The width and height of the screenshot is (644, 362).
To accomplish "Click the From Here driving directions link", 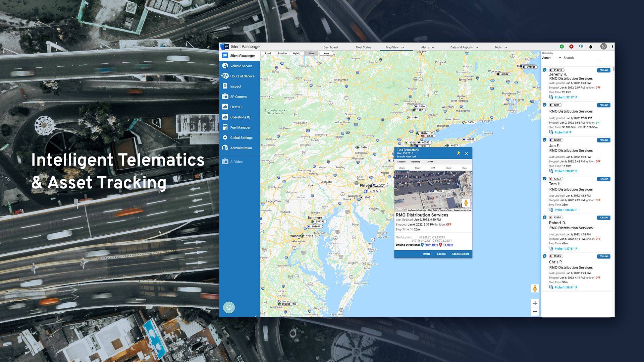I will click(x=431, y=245).
